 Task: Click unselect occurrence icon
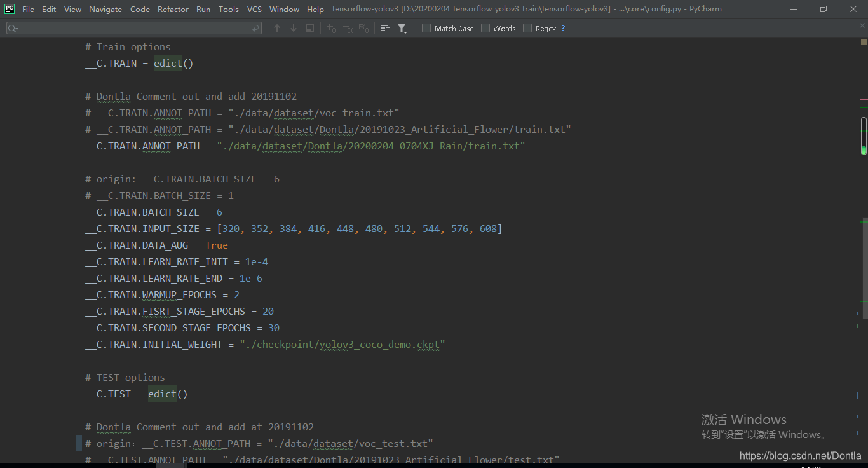pos(348,29)
